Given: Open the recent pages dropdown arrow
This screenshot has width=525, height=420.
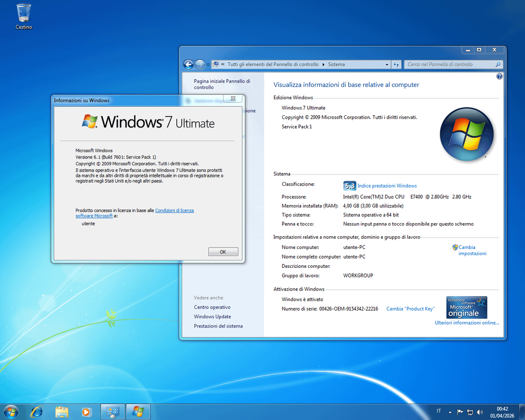Looking at the screenshot, I should (208, 65).
